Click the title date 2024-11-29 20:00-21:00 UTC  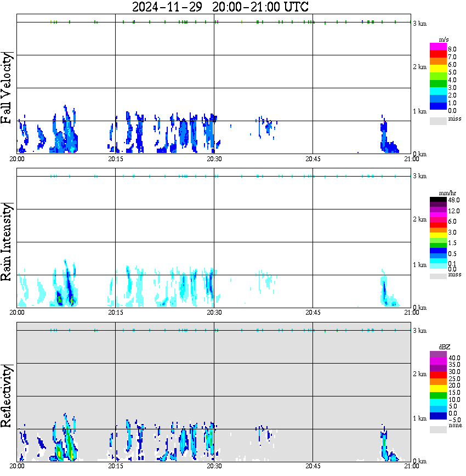pos(220,7)
